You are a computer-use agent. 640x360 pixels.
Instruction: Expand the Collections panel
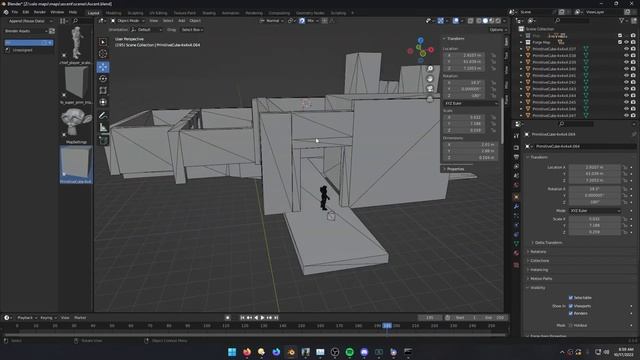539,261
